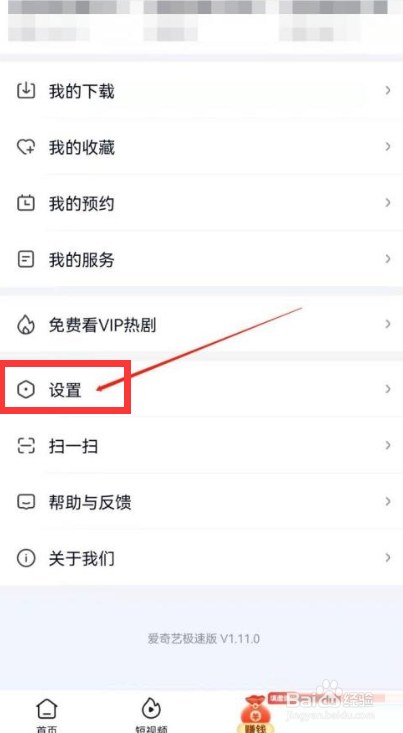Tap the calendar icon beside 我的预约
403x733 pixels.
coord(26,203)
